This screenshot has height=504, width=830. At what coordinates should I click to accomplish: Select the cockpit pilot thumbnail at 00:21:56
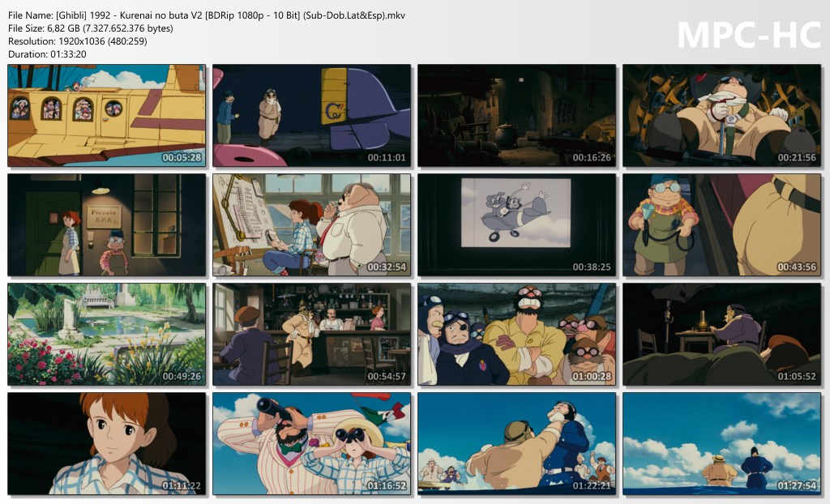pyautogui.click(x=721, y=115)
